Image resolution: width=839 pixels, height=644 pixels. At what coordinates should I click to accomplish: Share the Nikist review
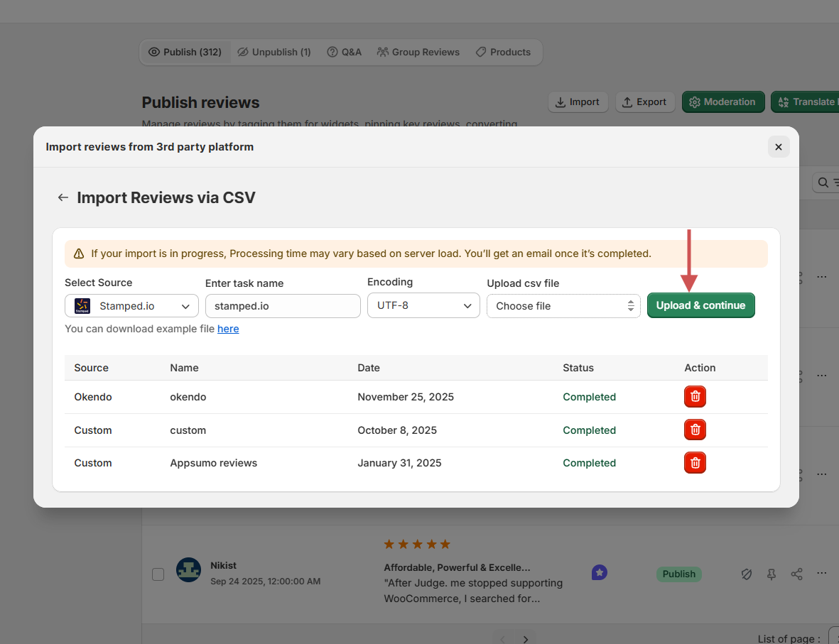tap(796, 574)
